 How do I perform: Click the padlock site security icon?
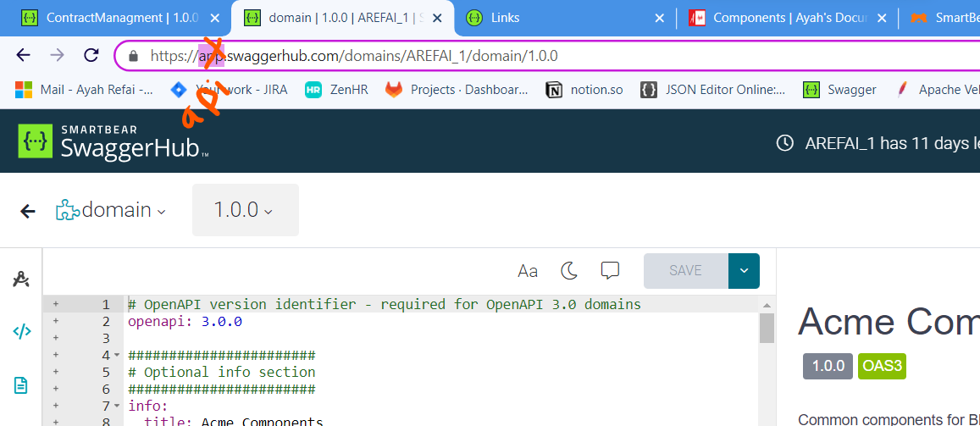point(133,56)
